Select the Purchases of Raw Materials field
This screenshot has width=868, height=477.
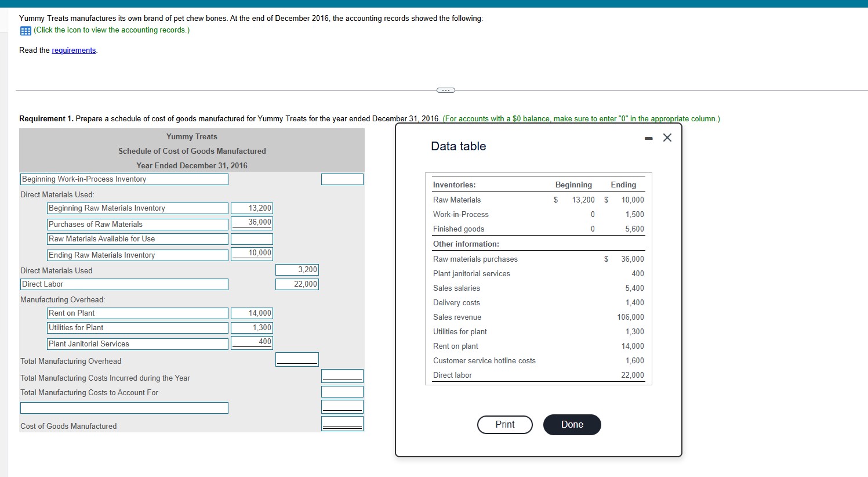(x=137, y=224)
